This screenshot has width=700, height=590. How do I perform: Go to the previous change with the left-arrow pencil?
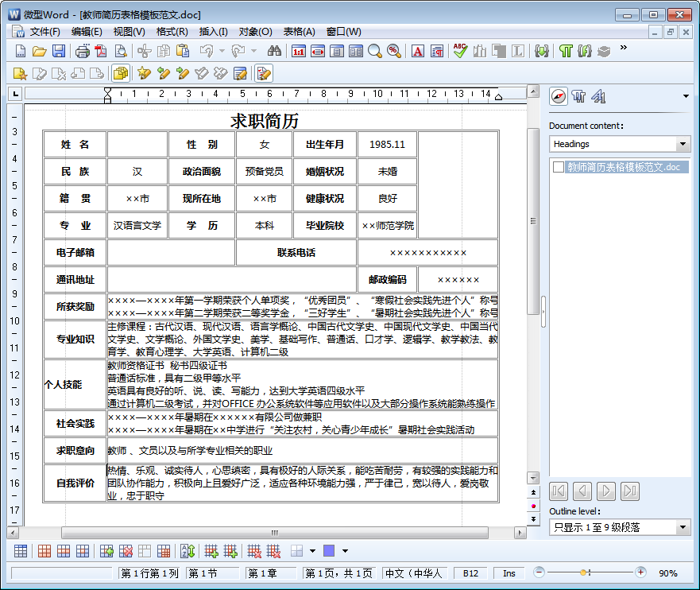tap(164, 73)
